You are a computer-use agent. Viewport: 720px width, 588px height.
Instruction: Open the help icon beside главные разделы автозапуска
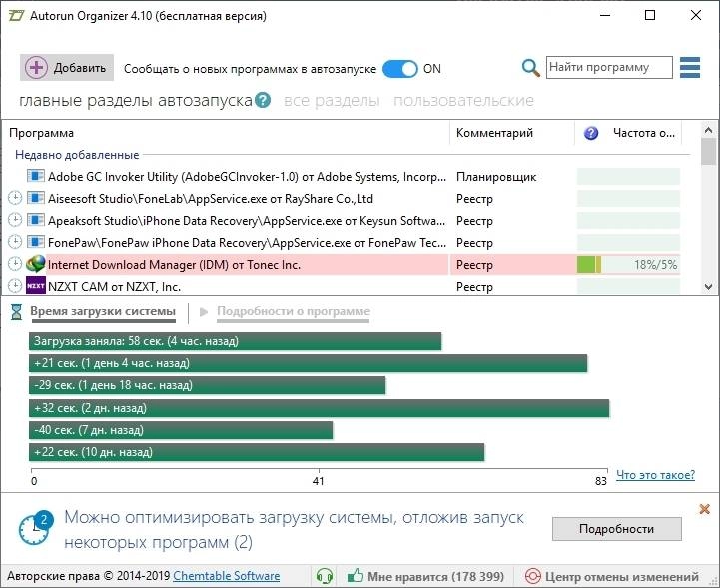click(263, 100)
